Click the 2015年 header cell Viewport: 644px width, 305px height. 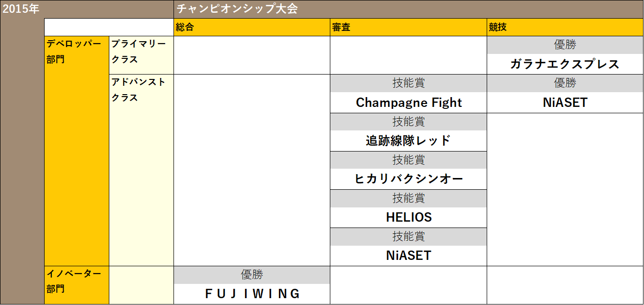[x=22, y=9]
